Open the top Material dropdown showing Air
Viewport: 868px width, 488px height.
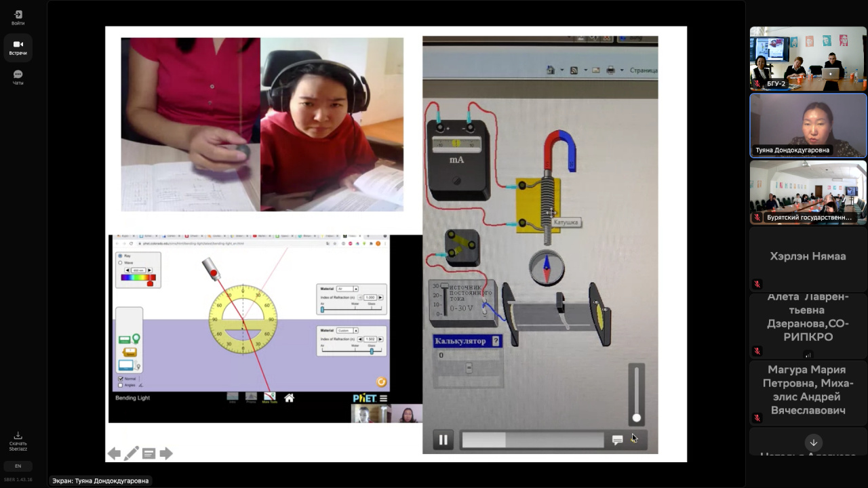[x=347, y=289]
